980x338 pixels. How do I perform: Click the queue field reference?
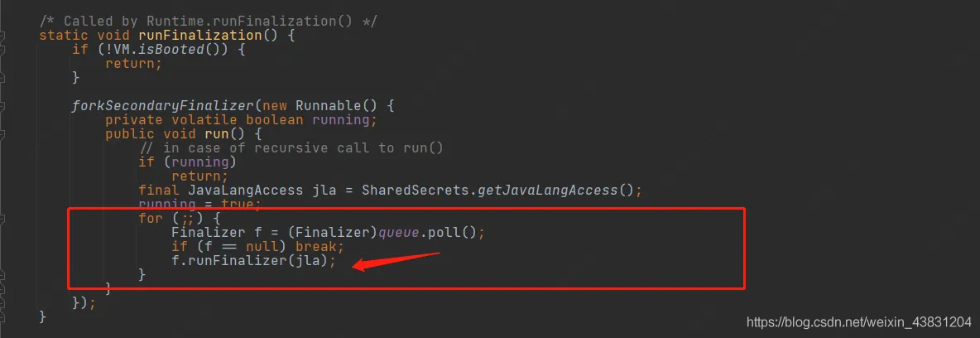click(398, 233)
